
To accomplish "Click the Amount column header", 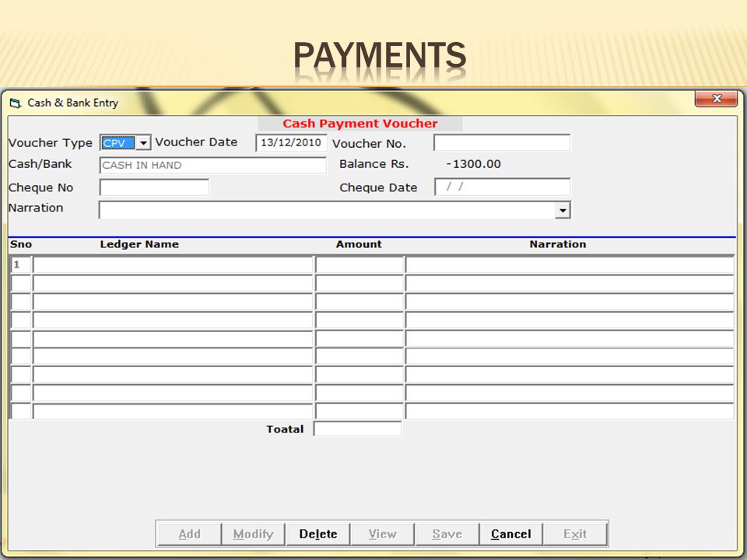I will 359,244.
